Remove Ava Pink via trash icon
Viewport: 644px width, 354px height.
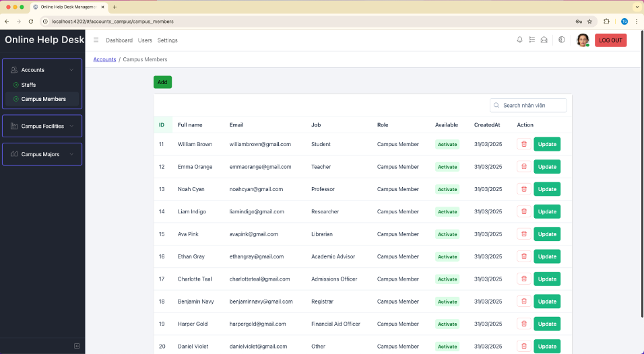tap(523, 234)
